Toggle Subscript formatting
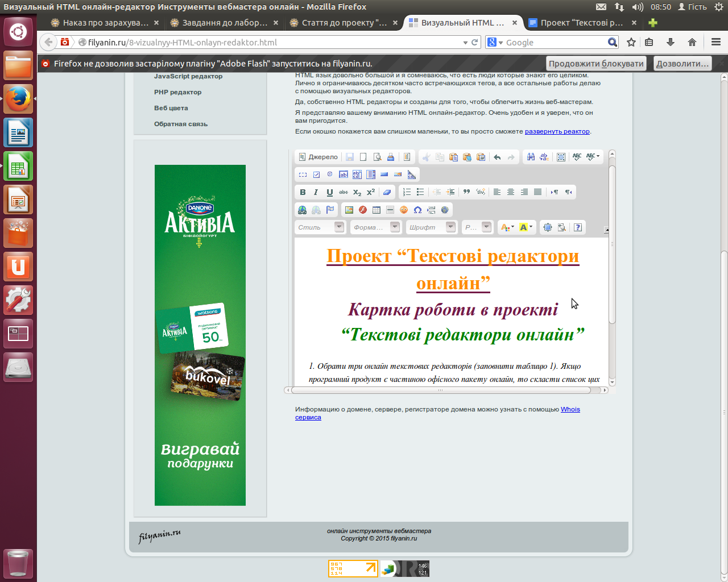Image resolution: width=728 pixels, height=582 pixels. (x=357, y=192)
